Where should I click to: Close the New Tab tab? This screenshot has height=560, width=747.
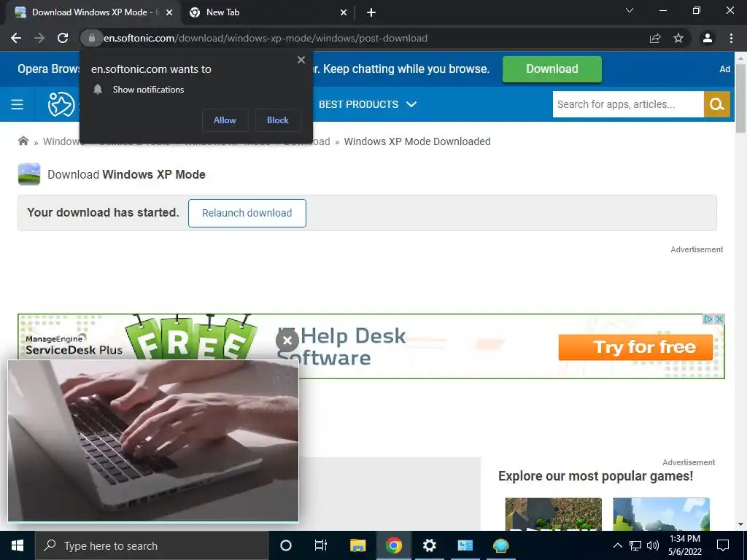[x=344, y=13]
